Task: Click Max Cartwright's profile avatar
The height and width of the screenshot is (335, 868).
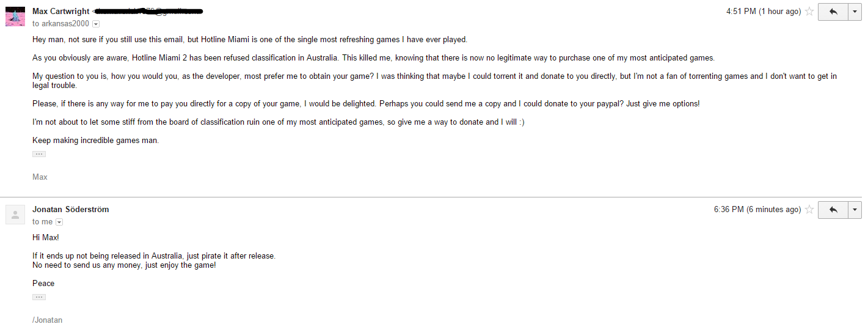Action: [x=15, y=17]
